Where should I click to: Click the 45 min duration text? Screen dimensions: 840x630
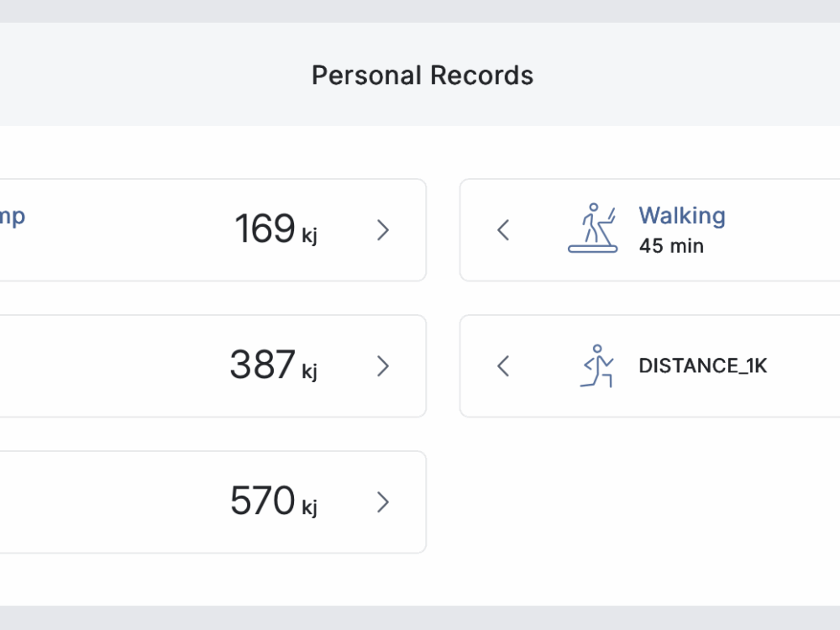[x=671, y=246]
